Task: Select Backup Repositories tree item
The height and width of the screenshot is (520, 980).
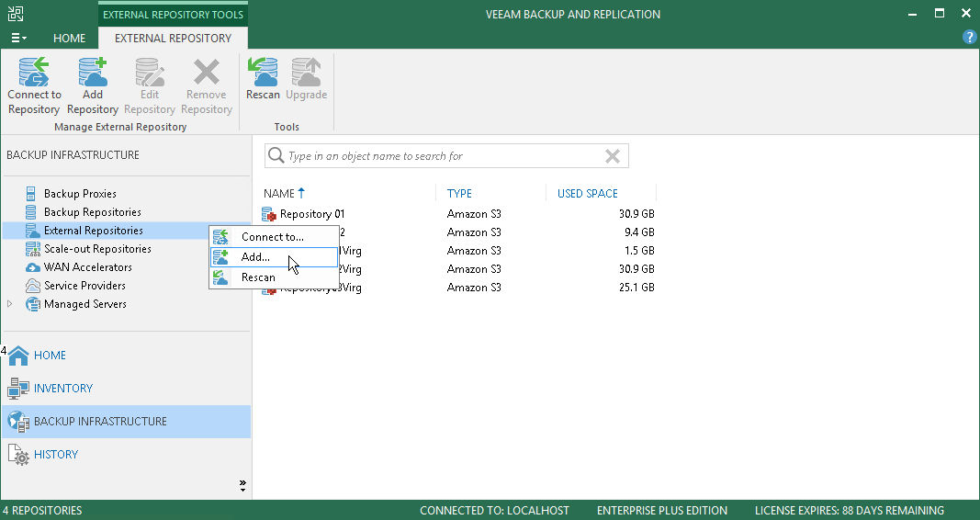Action: point(93,212)
